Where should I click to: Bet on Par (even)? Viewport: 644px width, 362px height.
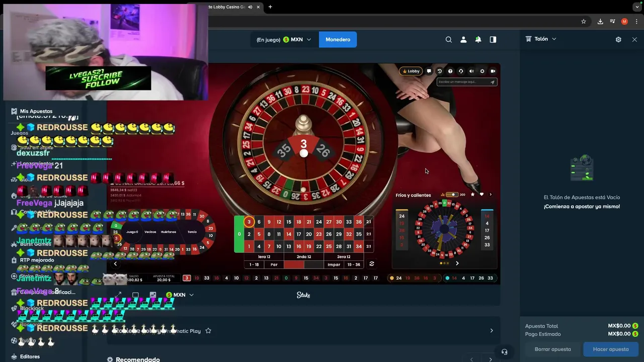[x=274, y=264]
